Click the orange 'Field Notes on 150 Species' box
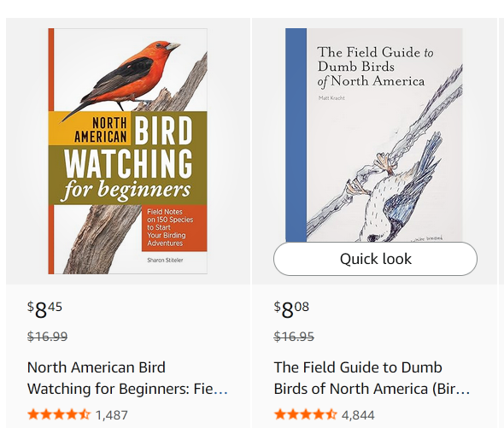This screenshot has height=440, width=504. click(174, 228)
